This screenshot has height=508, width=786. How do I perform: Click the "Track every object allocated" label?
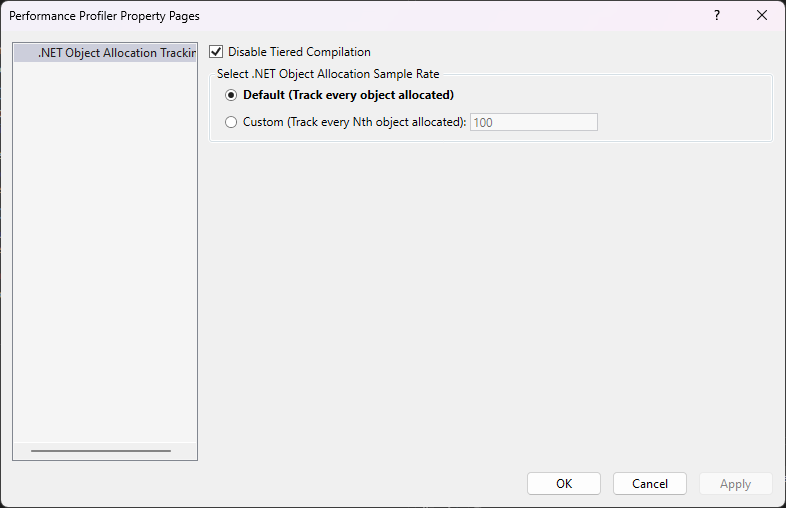tap(348, 96)
